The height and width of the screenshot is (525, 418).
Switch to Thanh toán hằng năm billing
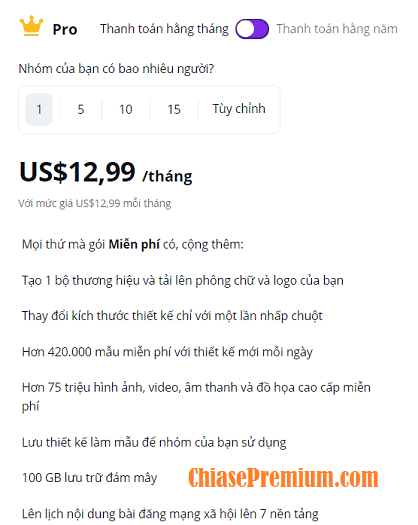click(x=337, y=29)
